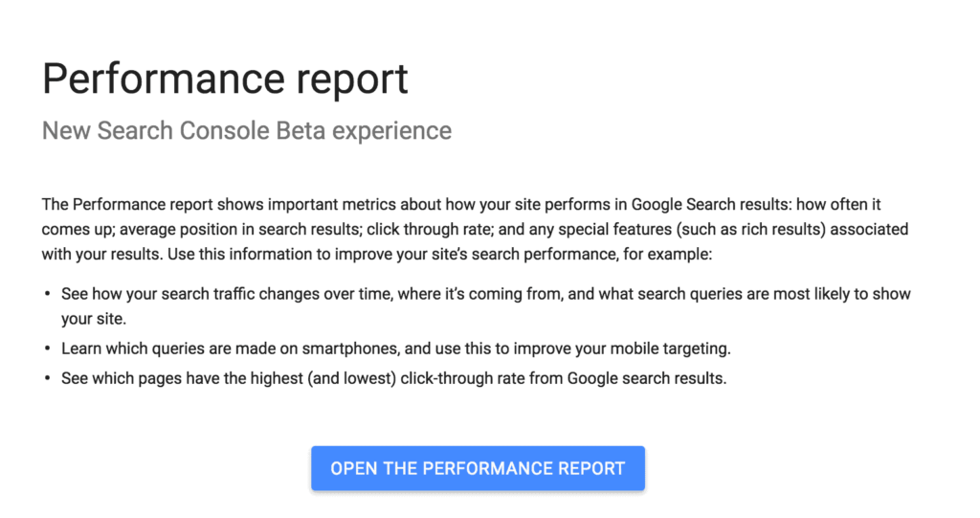980x518 pixels.
Task: Click the wrapped text "your site." in first bullet
Action: coord(94,319)
